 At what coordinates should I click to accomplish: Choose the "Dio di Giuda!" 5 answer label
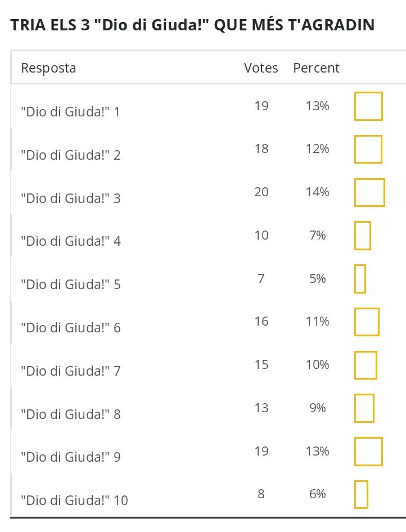70,285
